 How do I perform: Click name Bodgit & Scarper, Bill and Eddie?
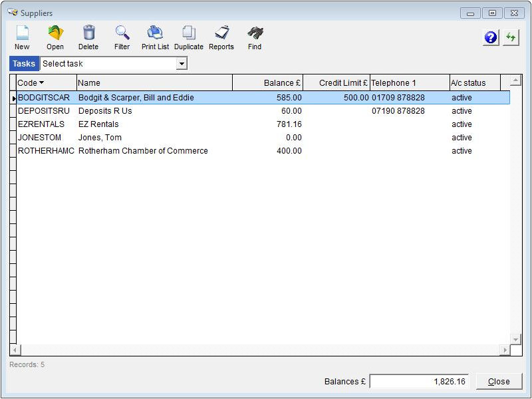(x=136, y=98)
